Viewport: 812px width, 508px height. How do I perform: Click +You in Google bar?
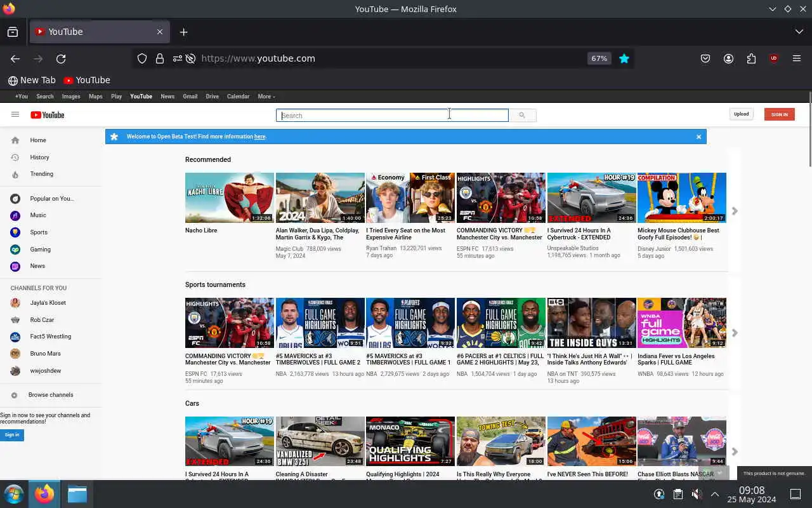[22, 97]
